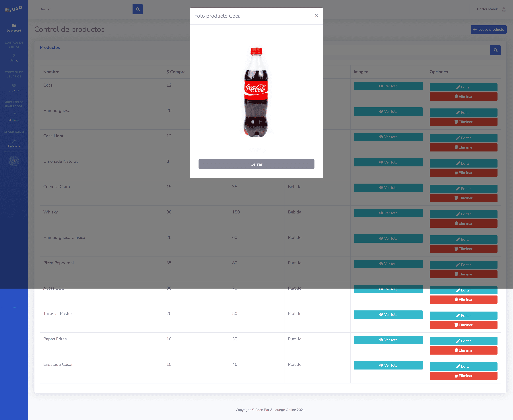This screenshot has height=420, width=513.
Task: Open Opciones in the sidebar
Action: (x=14, y=143)
